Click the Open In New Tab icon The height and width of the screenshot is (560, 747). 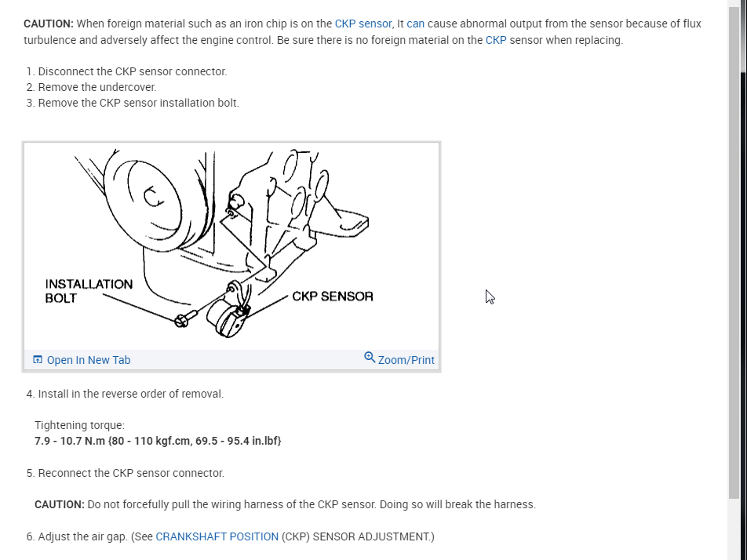pos(38,360)
